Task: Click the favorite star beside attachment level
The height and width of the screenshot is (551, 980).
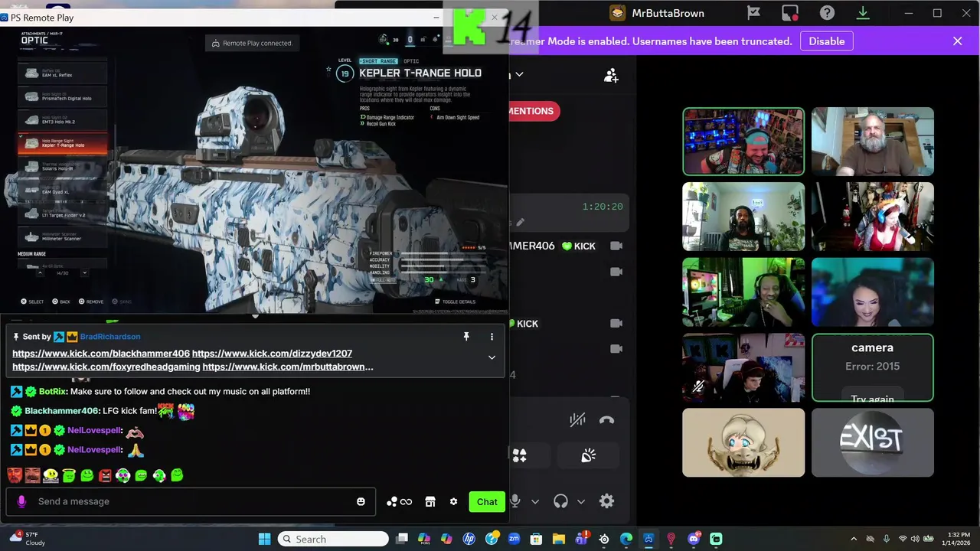Action: click(x=328, y=70)
